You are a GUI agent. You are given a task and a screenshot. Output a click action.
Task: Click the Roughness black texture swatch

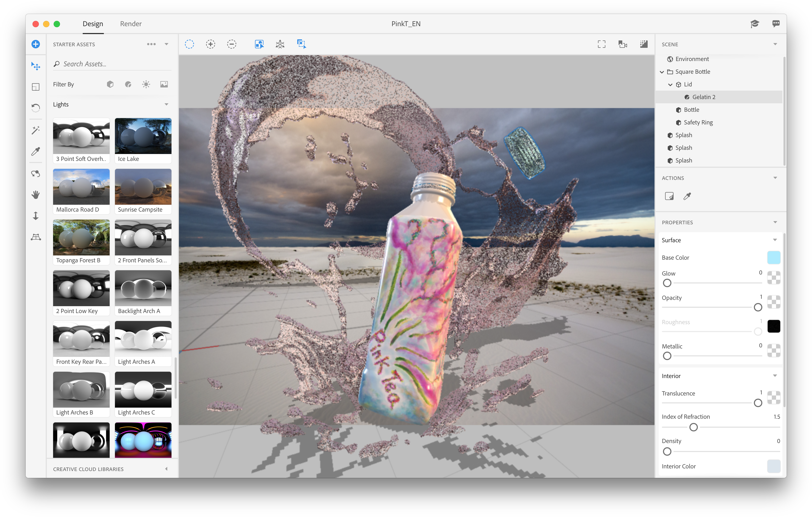pyautogui.click(x=774, y=326)
